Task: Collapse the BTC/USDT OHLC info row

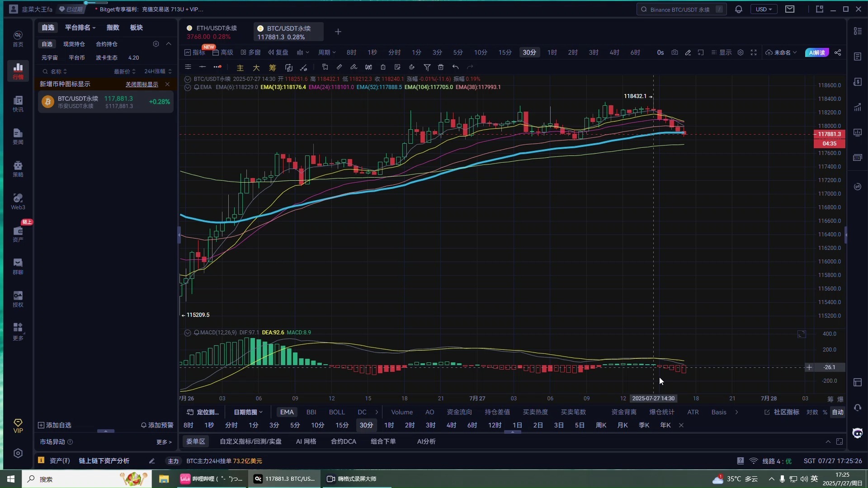Action: (x=188, y=79)
